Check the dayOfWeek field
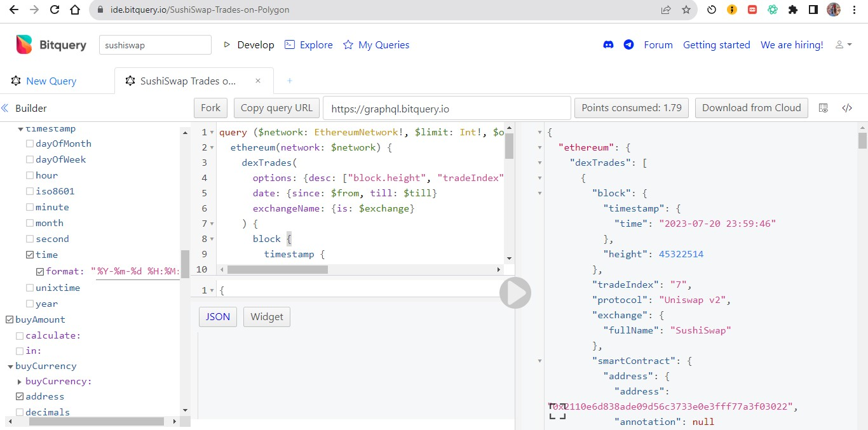Image resolution: width=868 pixels, height=430 pixels. coord(30,160)
